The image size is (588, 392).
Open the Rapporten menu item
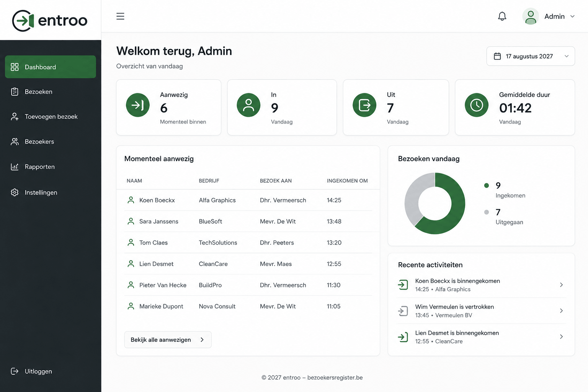click(x=51, y=167)
